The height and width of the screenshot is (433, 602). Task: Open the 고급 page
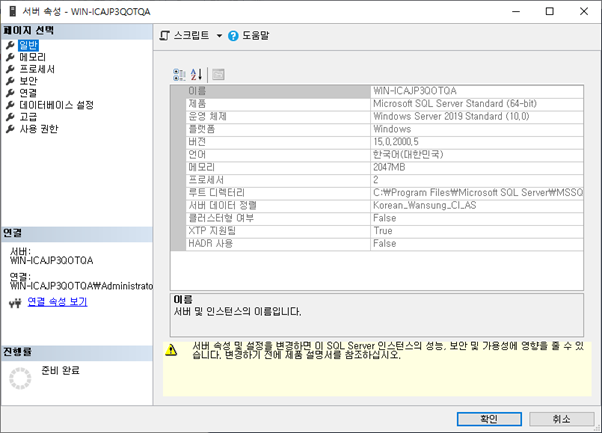[x=28, y=117]
